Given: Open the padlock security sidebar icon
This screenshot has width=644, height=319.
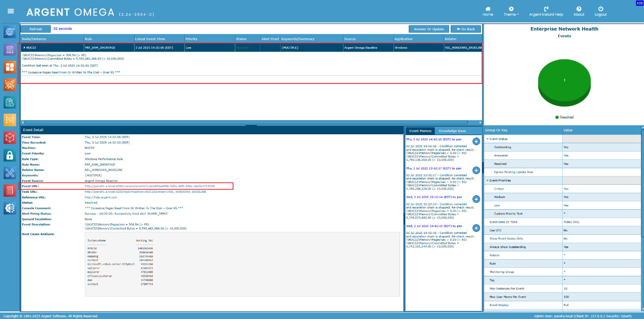Looking at the screenshot, I should (x=10, y=155).
